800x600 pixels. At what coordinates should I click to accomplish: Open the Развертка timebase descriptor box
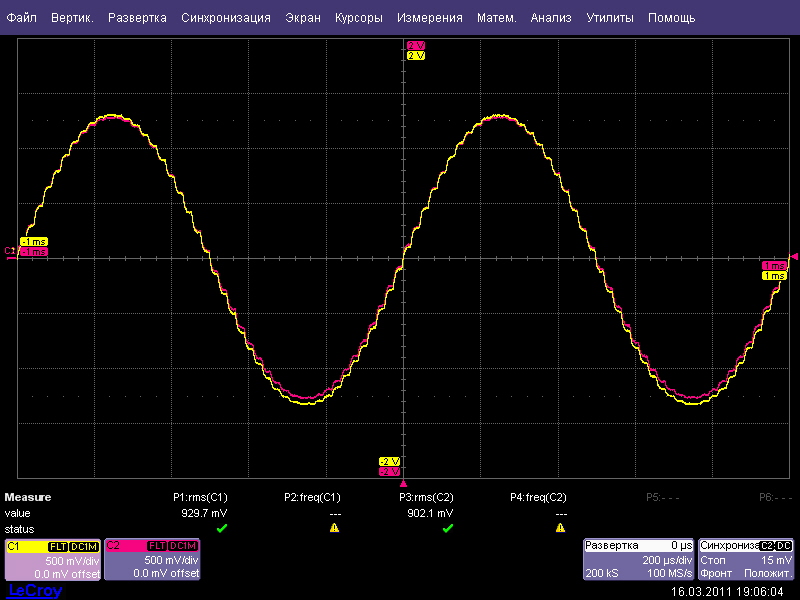638,560
